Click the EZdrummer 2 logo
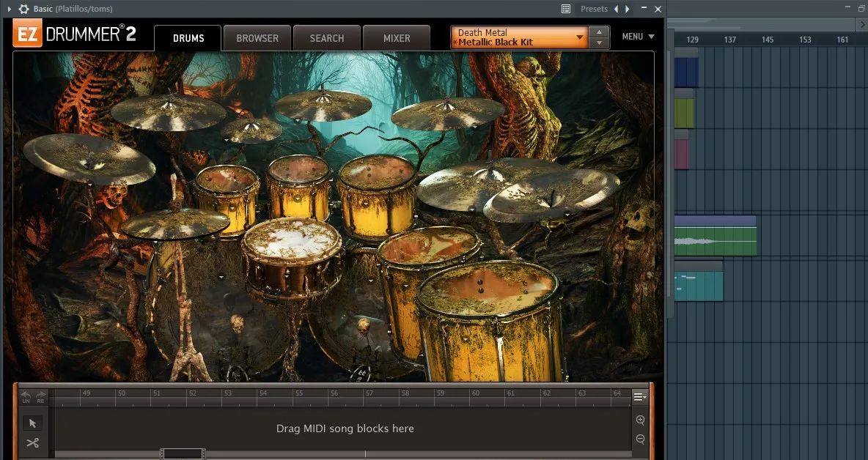 [x=75, y=34]
